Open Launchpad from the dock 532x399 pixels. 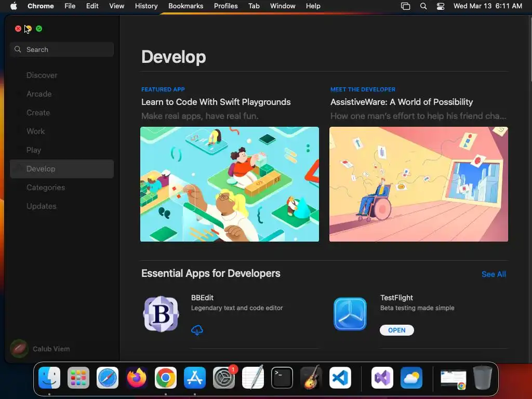tap(78, 378)
